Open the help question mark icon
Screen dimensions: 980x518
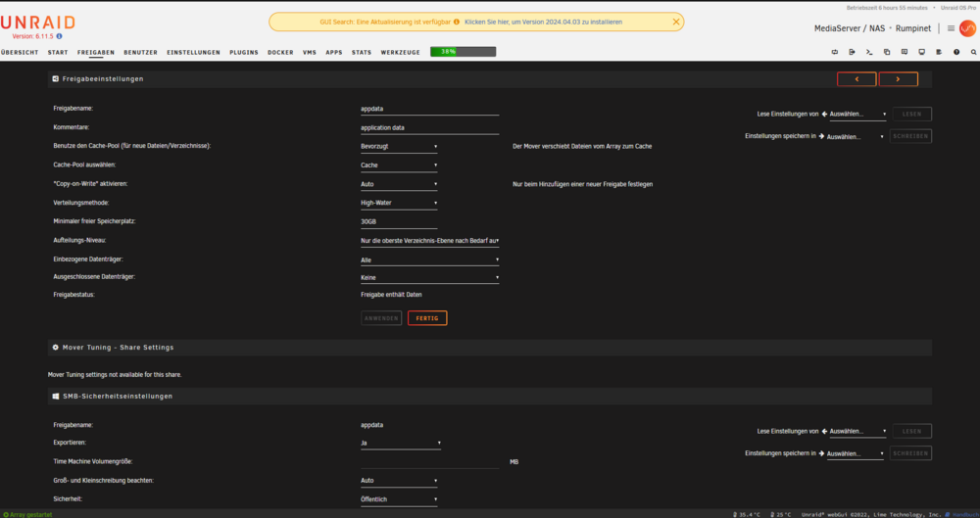point(956,52)
